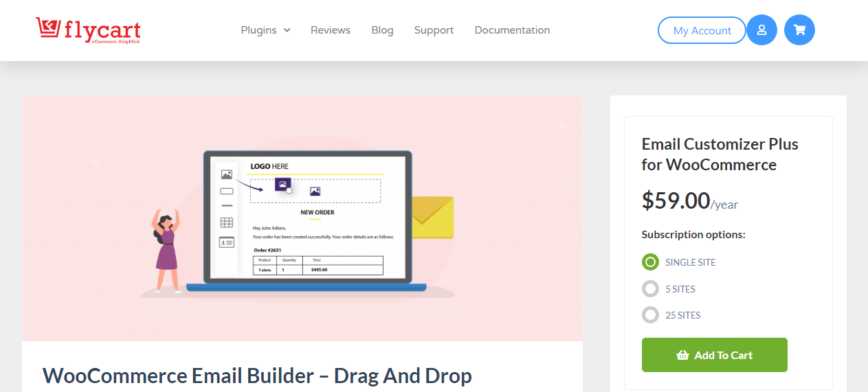Open the shopping cart icon button
Screen dimensions: 868x392
click(x=799, y=30)
